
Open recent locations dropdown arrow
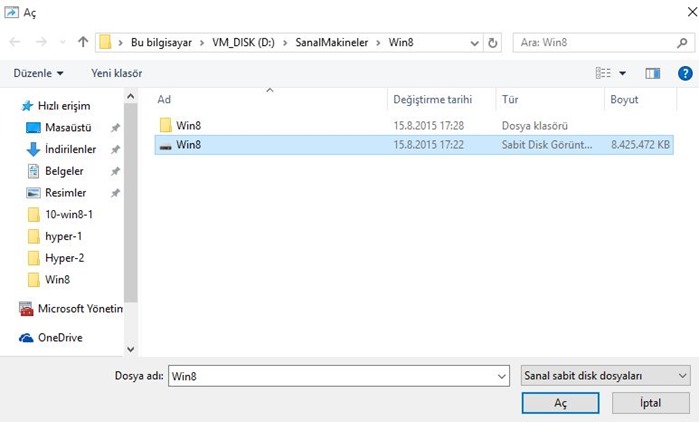[x=62, y=43]
